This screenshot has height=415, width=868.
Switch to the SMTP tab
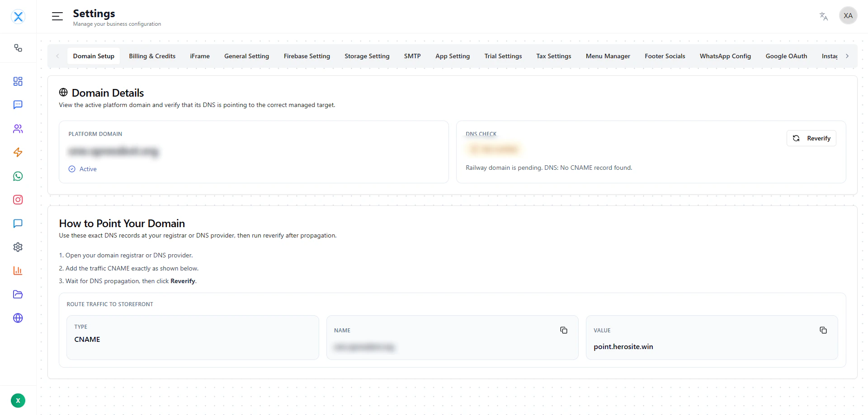tap(412, 56)
